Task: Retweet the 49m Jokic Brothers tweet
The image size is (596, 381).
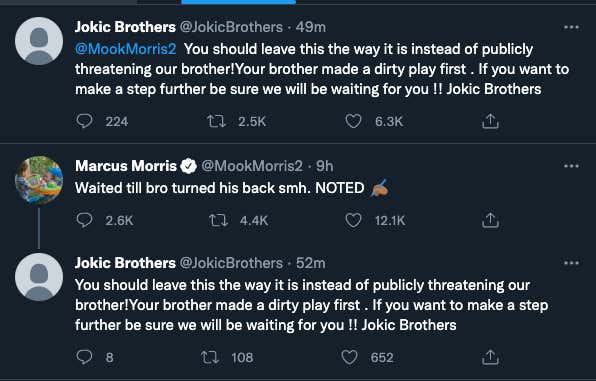Action: tap(216, 121)
